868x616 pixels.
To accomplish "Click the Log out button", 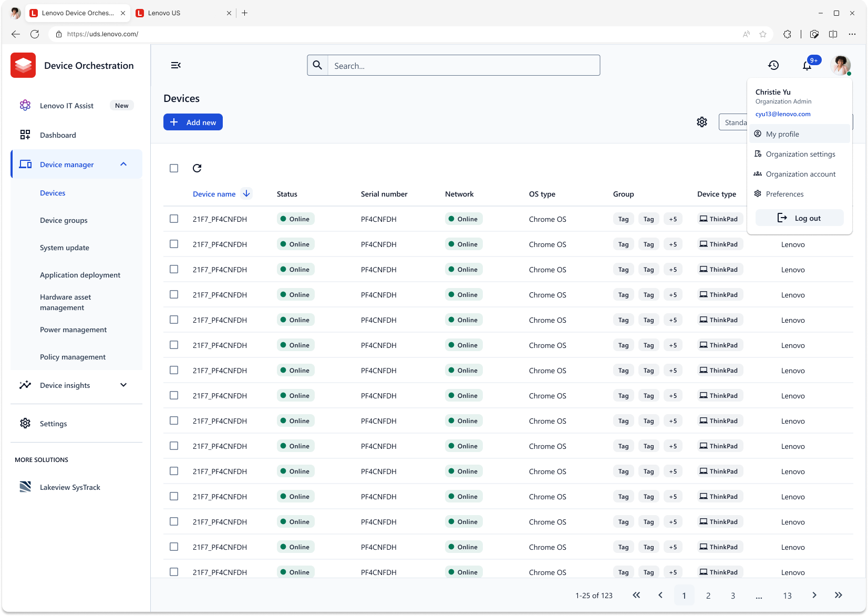I will pos(800,218).
